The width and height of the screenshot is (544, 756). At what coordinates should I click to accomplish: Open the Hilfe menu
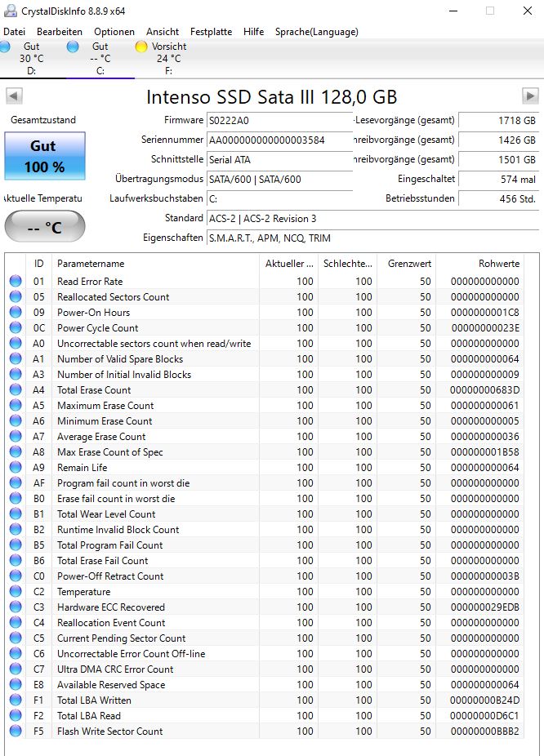coord(254,32)
